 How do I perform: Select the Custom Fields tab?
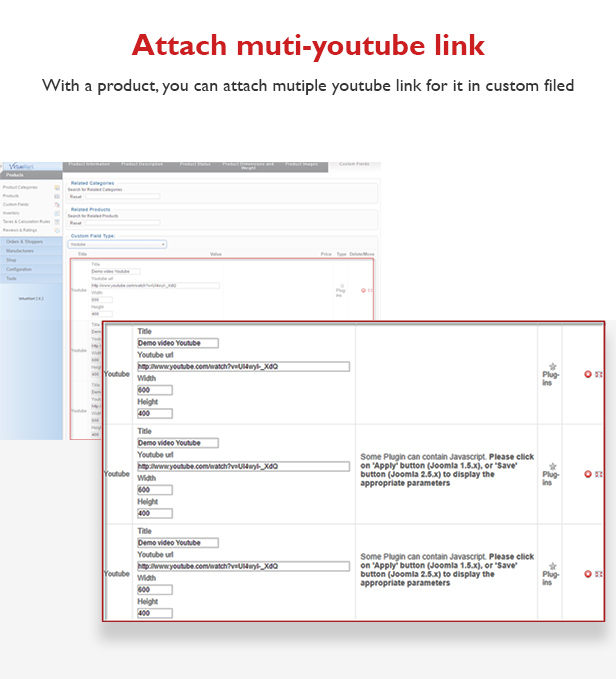point(354,164)
